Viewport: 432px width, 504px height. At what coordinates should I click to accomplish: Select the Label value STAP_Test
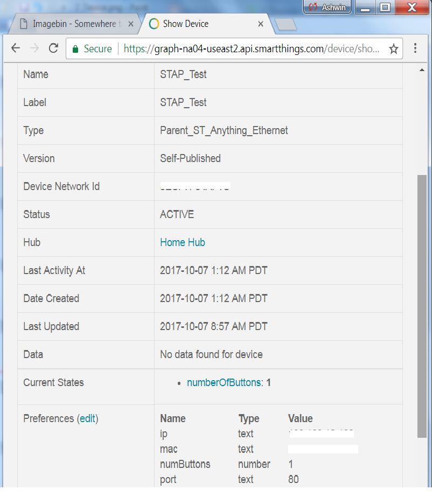[183, 102]
